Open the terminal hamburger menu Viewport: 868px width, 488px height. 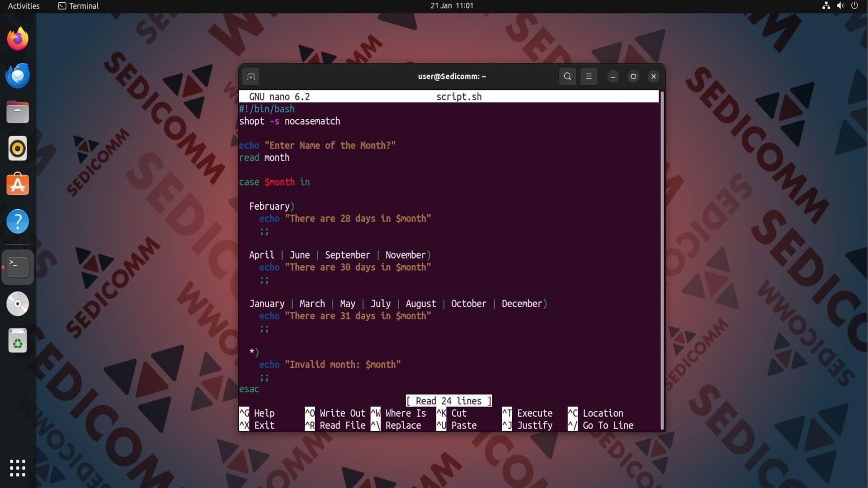(x=589, y=76)
